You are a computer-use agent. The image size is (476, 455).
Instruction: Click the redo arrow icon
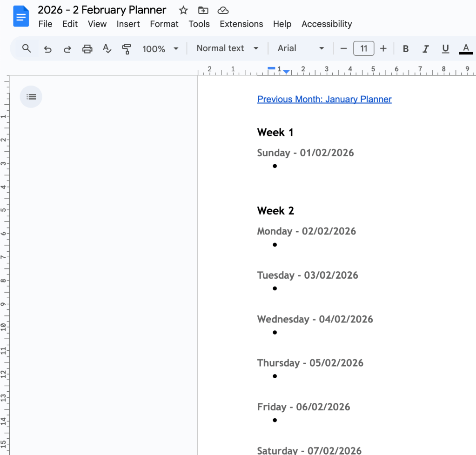[x=67, y=49]
